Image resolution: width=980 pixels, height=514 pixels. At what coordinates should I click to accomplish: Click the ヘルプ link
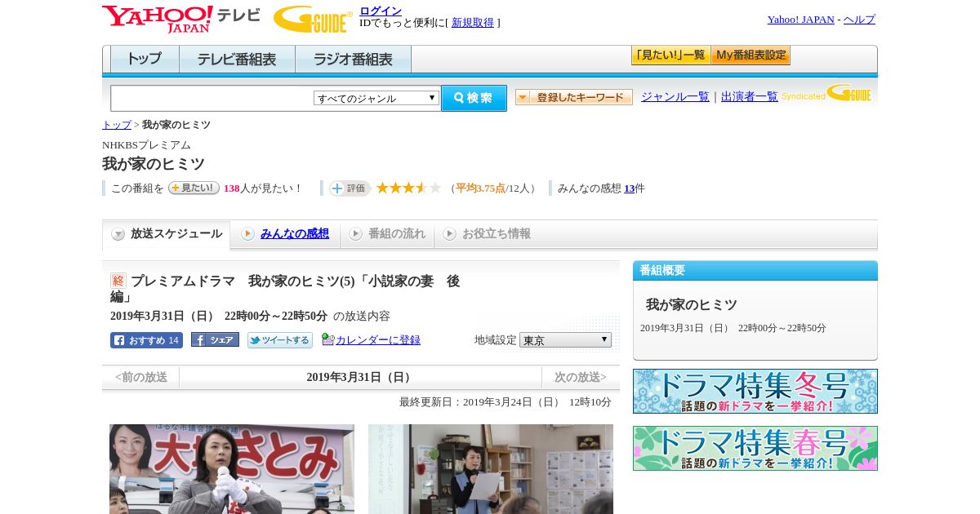coord(859,20)
